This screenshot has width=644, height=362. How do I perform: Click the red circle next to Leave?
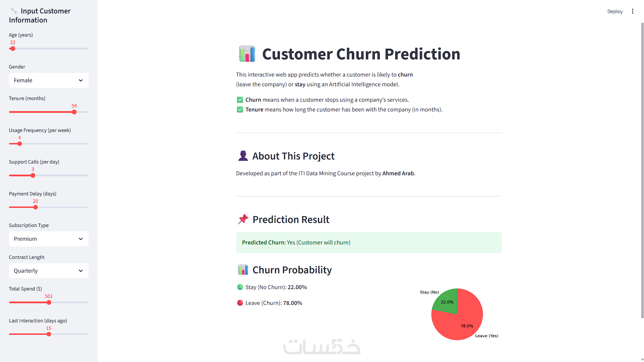(x=240, y=303)
